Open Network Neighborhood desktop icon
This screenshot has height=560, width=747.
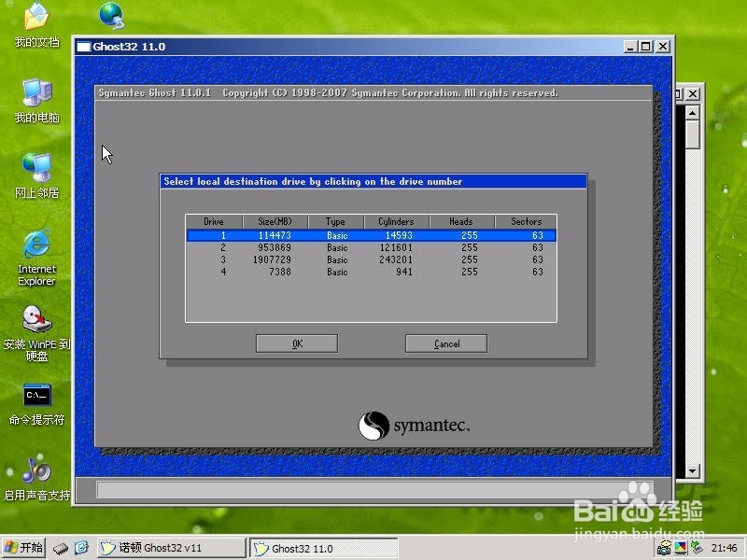(36, 175)
